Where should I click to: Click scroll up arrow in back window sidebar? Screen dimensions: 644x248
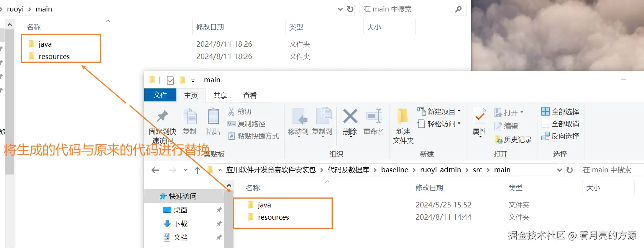(x=10, y=25)
